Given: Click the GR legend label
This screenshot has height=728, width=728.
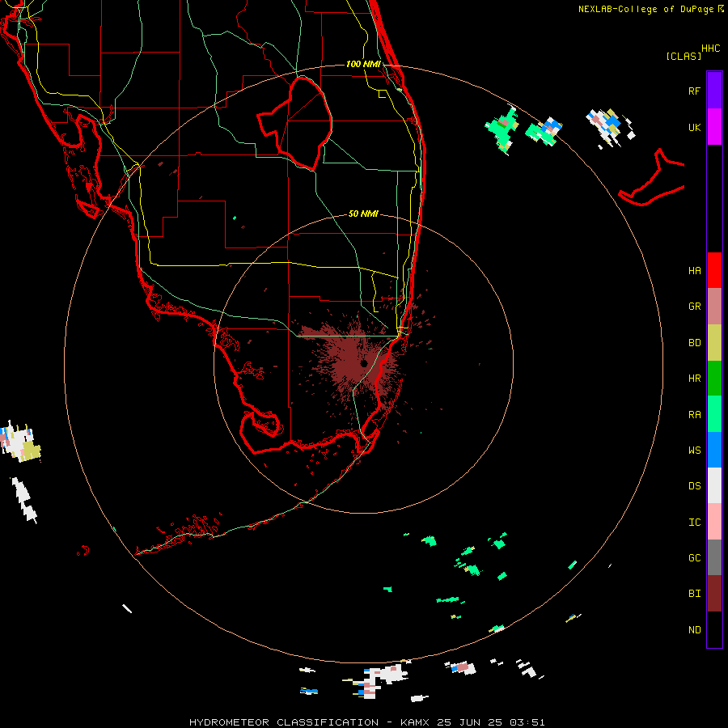Looking at the screenshot, I should [x=694, y=307].
